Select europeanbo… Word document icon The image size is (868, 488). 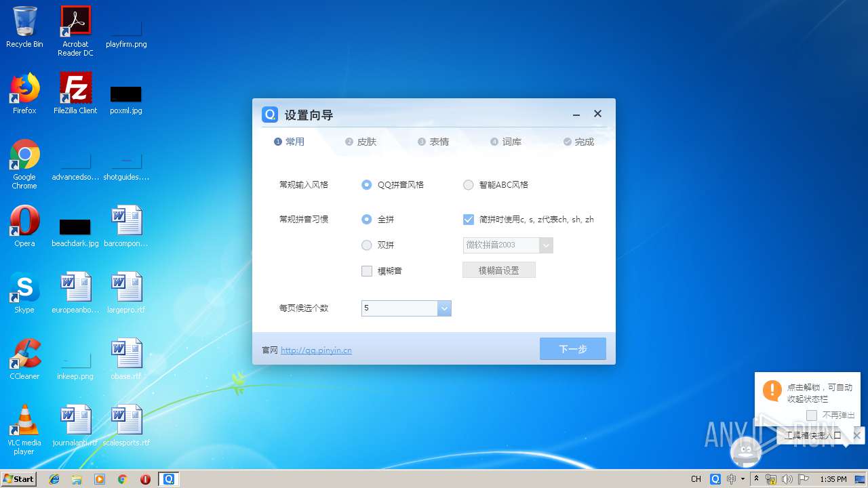coord(75,293)
